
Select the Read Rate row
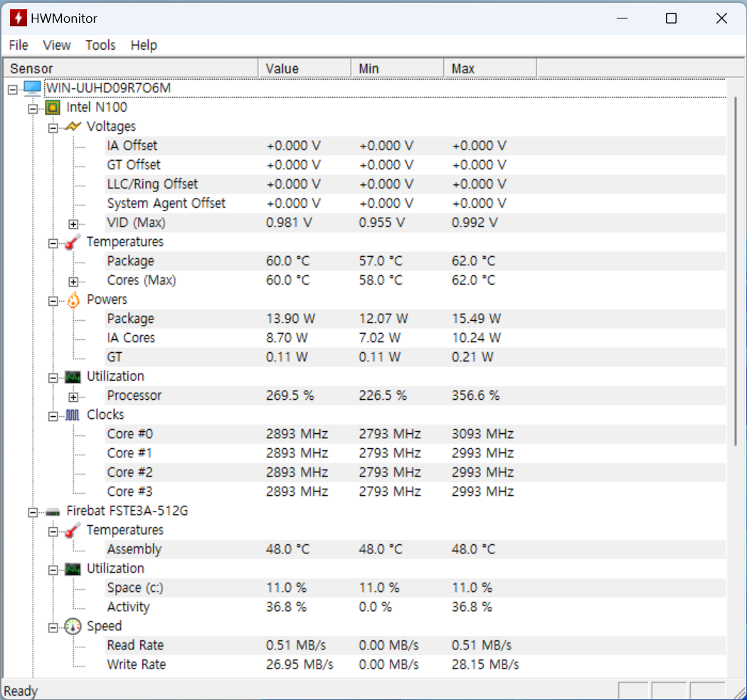point(415,646)
